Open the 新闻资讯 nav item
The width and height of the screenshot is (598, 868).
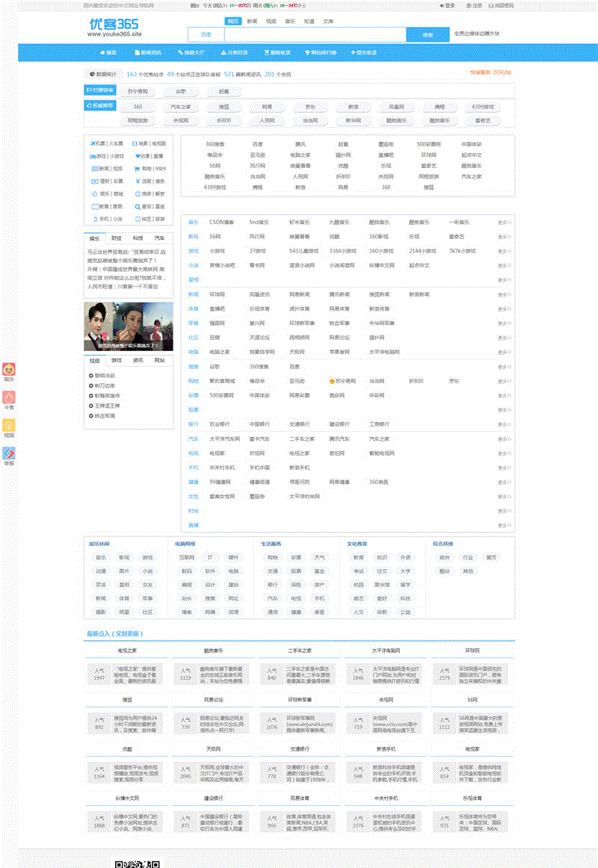148,52
